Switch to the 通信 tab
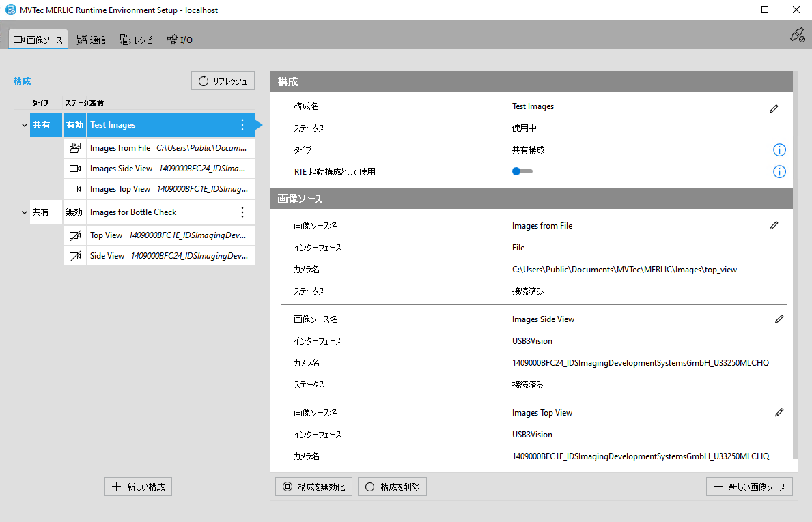This screenshot has height=522, width=812. pos(92,40)
